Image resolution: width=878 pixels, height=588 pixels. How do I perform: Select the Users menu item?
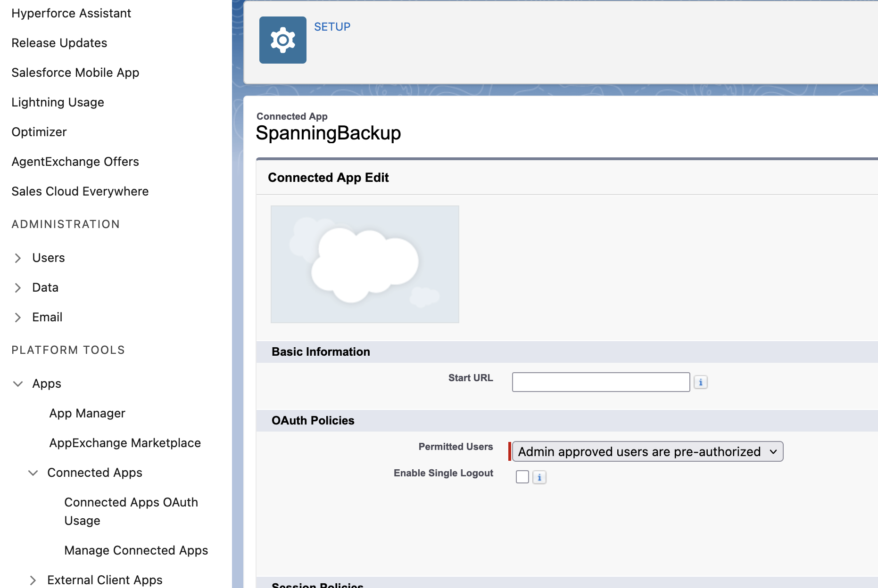49,258
